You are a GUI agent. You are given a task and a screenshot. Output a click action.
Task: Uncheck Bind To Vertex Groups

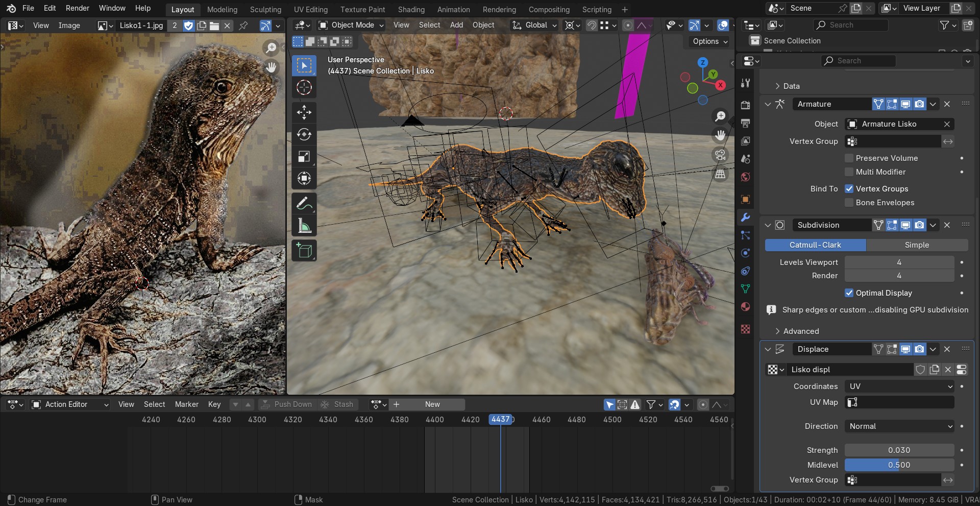[849, 189]
